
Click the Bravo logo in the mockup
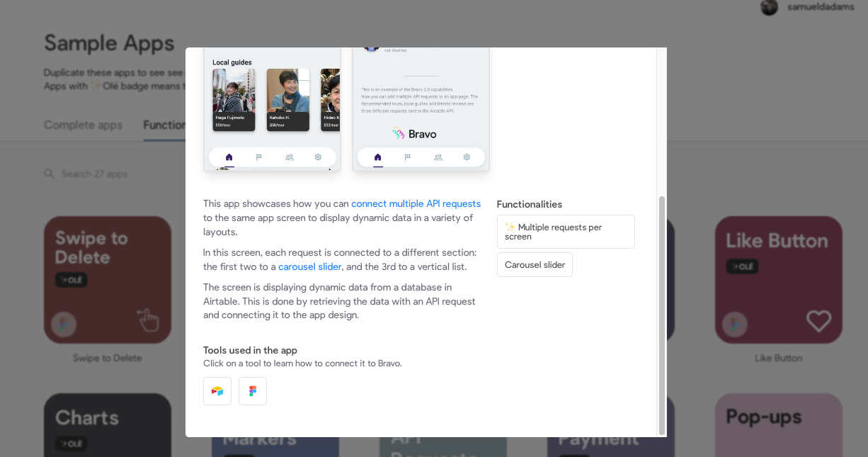pyautogui.click(x=414, y=133)
